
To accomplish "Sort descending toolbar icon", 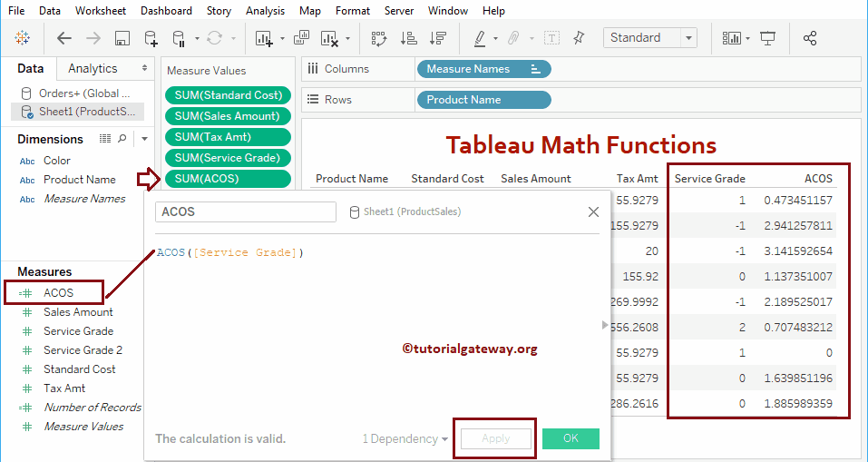I will pos(438,38).
